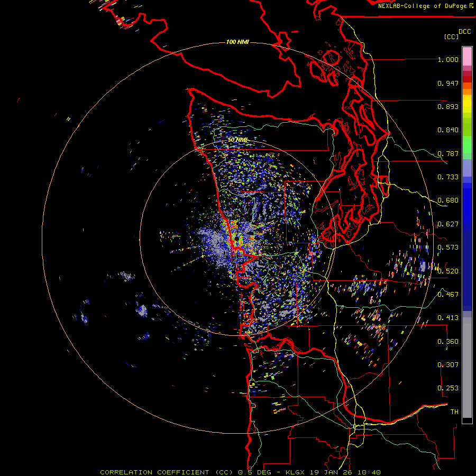Select the 0.413 scale value
The height and width of the screenshot is (476, 476).
pos(448,318)
